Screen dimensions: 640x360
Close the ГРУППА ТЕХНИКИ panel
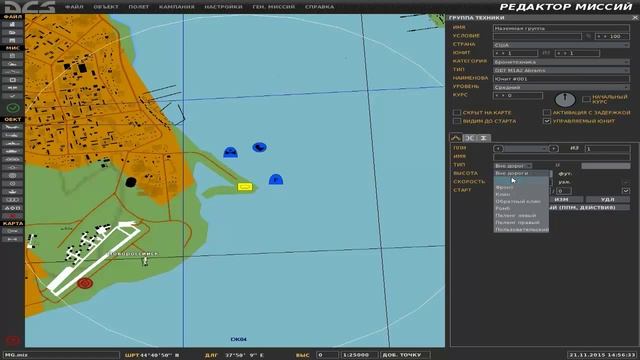[x=635, y=18]
